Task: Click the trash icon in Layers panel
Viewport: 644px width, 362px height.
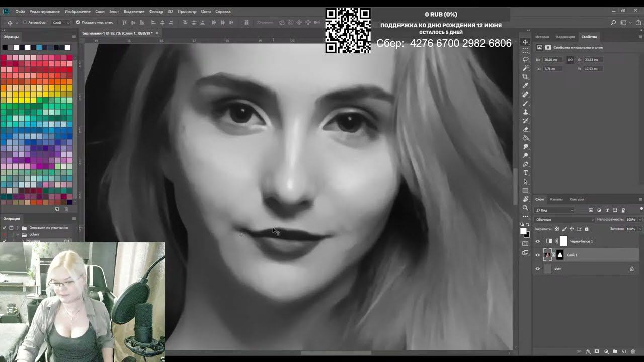Action: (x=632, y=351)
